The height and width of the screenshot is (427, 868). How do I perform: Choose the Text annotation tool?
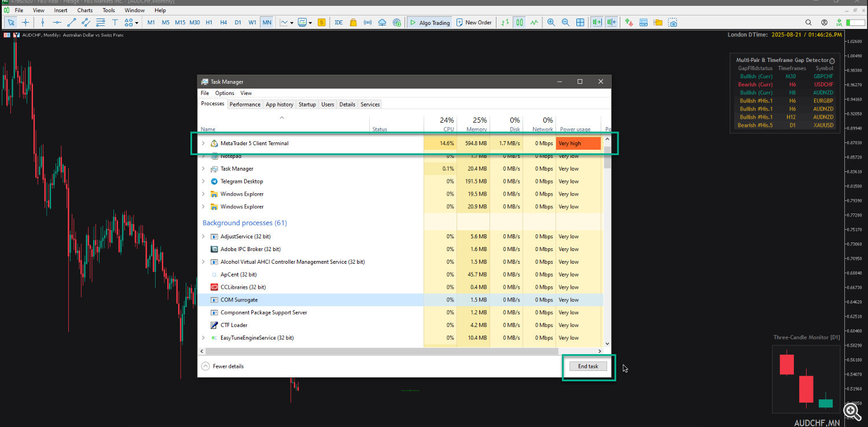click(x=115, y=22)
